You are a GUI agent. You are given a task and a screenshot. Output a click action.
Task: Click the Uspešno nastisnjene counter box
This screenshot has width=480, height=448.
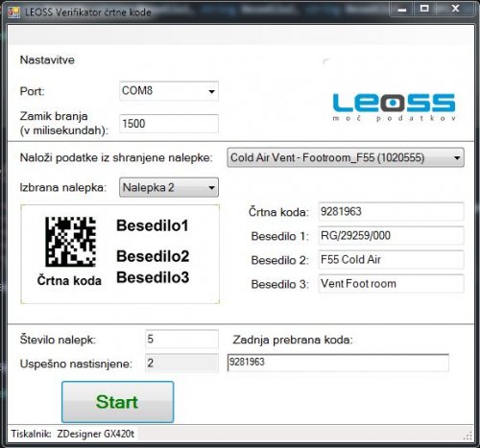click(181, 363)
